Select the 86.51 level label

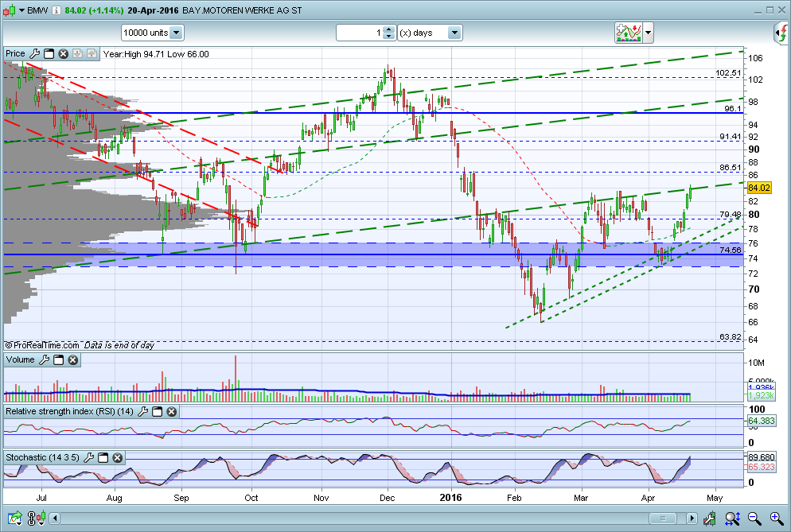pyautogui.click(x=730, y=168)
